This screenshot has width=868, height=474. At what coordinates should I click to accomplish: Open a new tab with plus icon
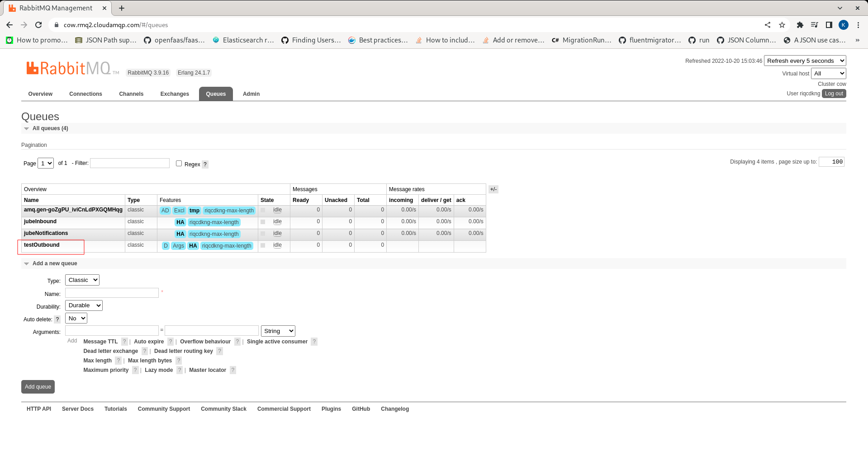click(122, 8)
